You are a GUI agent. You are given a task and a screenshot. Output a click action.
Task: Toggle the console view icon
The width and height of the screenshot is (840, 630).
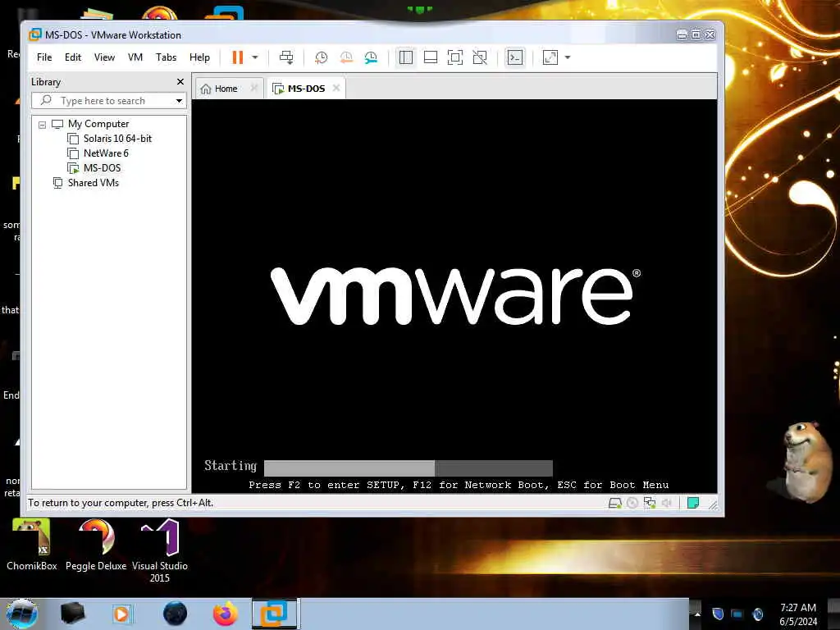[x=515, y=57]
